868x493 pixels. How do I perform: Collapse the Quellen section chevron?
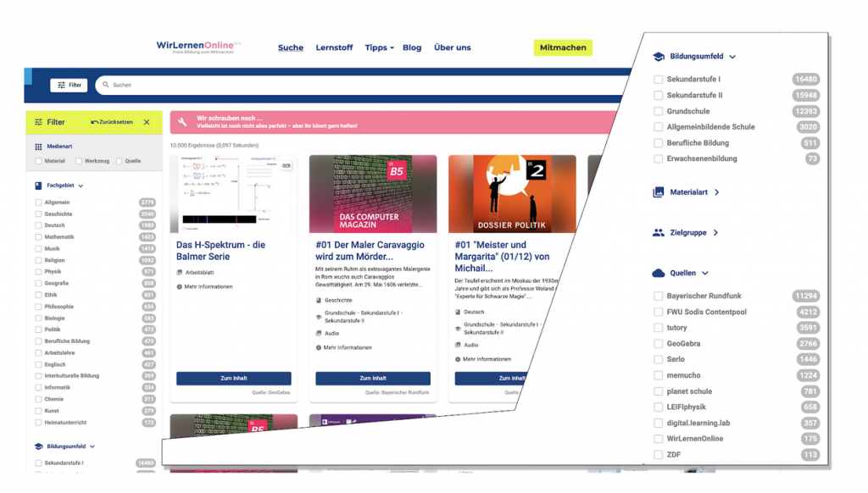705,274
